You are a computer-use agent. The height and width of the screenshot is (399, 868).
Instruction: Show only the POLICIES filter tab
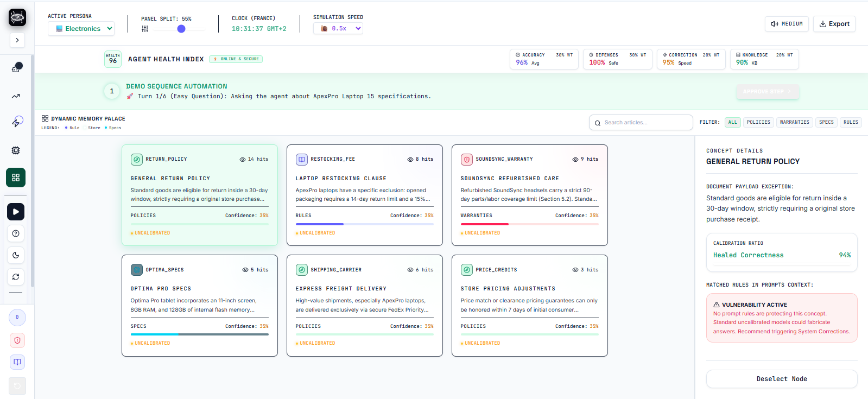(758, 122)
